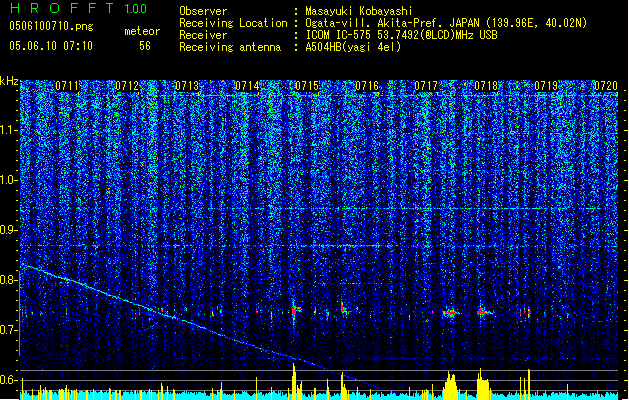Click the 'Receiving antenna' field label
This screenshot has width=629, height=400.
(x=230, y=47)
